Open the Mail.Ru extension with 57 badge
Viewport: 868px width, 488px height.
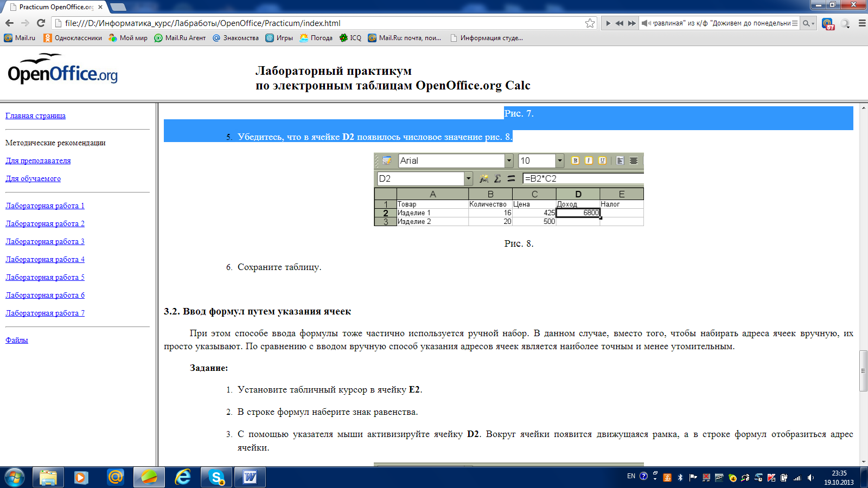coord(828,23)
